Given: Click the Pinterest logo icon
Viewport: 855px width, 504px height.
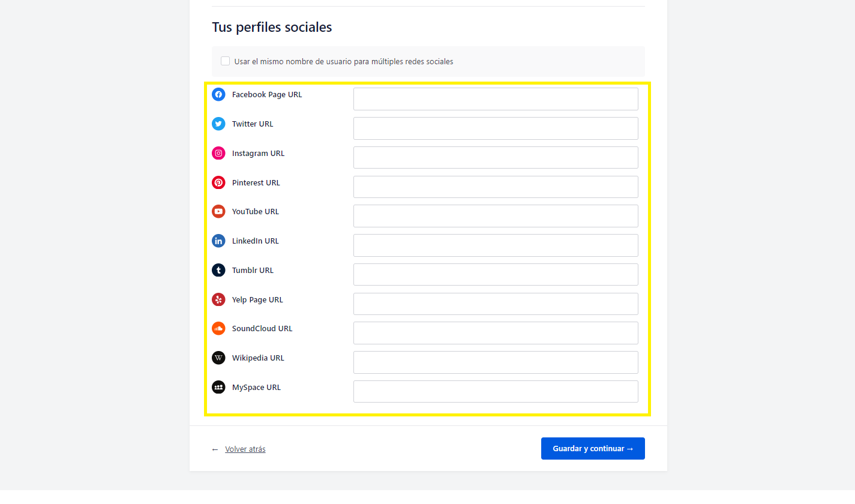Looking at the screenshot, I should coord(218,182).
